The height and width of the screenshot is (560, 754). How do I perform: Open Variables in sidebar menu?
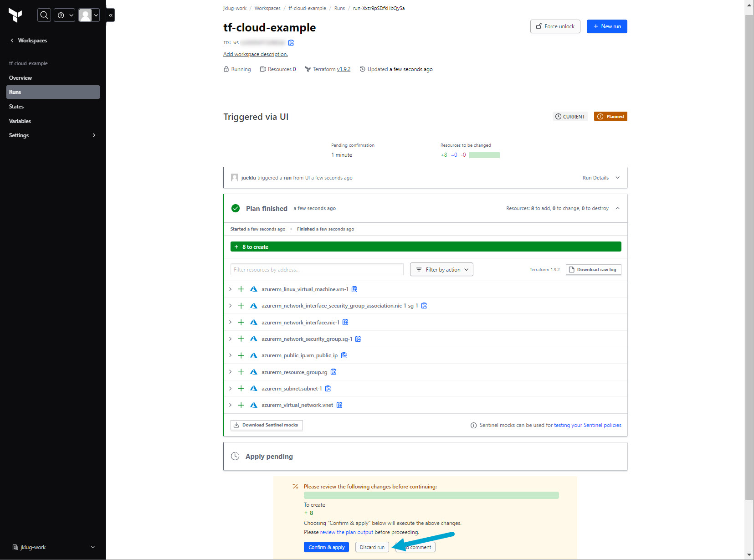20,121
